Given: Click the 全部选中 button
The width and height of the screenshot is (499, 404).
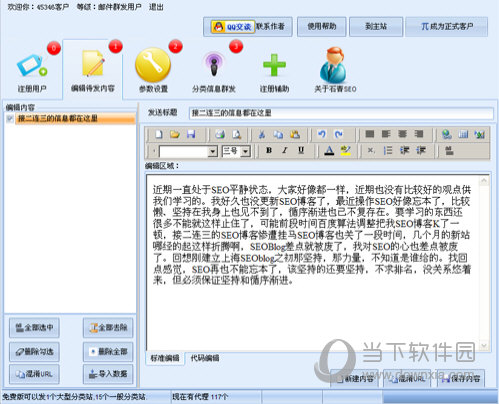Looking at the screenshot, I should tap(34, 328).
